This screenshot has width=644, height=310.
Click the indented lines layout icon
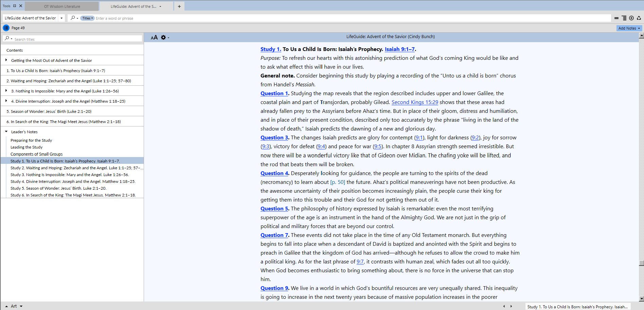(x=624, y=18)
